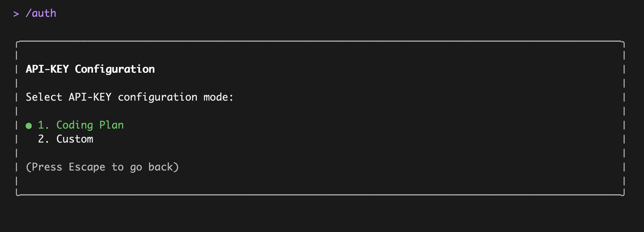
Task: Click the word back) in the hint
Action: pos(164,167)
